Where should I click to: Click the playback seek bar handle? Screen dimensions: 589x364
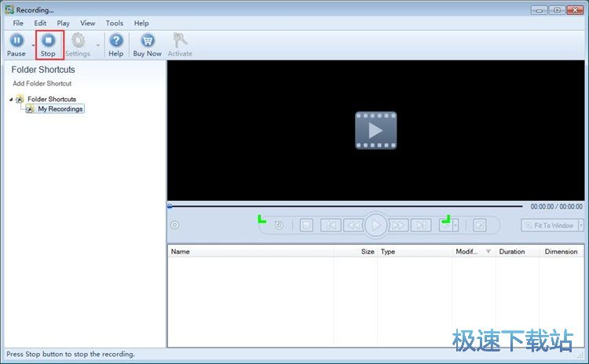click(170, 206)
